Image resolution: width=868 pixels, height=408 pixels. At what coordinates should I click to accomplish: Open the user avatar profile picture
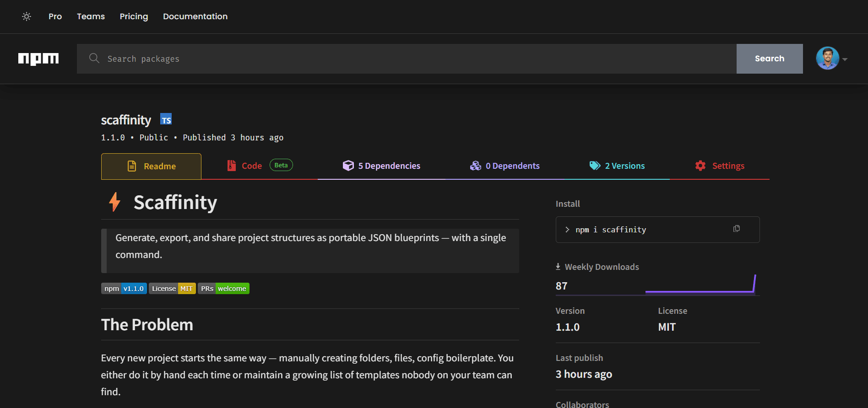tap(827, 59)
